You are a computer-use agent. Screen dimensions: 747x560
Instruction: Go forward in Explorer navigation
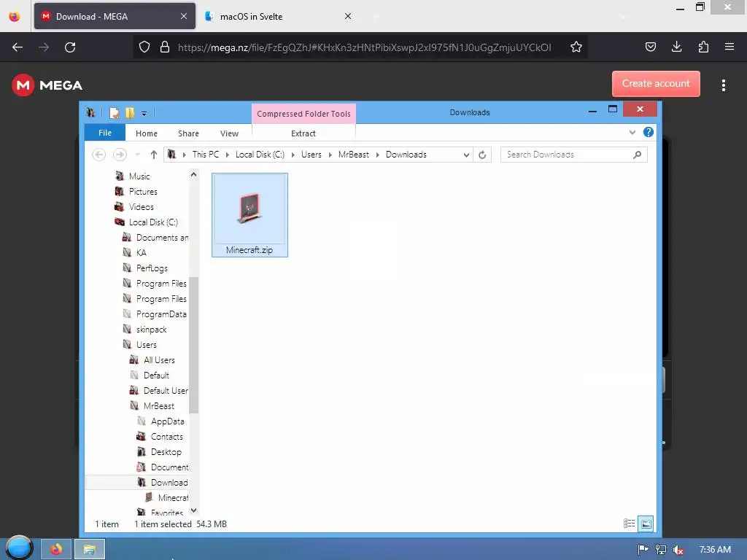120,155
